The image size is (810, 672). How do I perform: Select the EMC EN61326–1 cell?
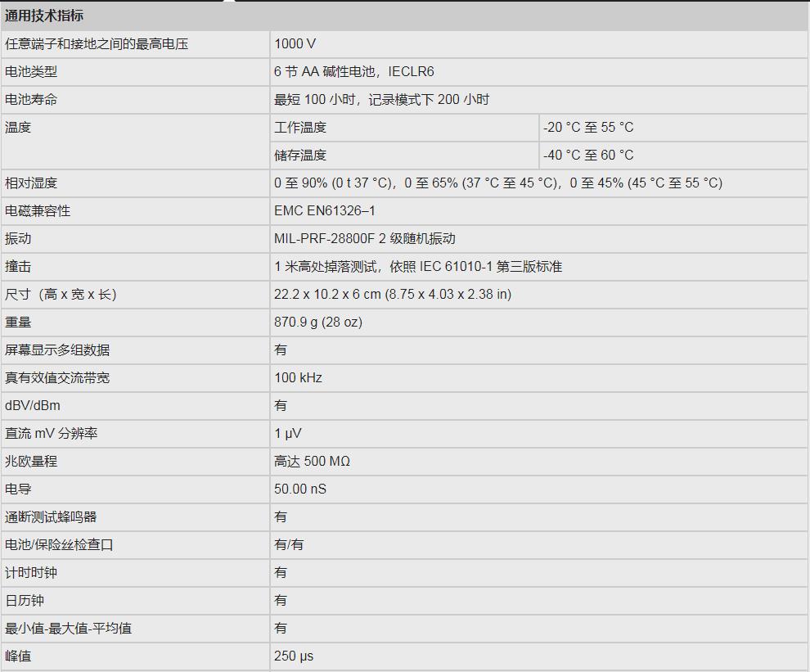325,211
